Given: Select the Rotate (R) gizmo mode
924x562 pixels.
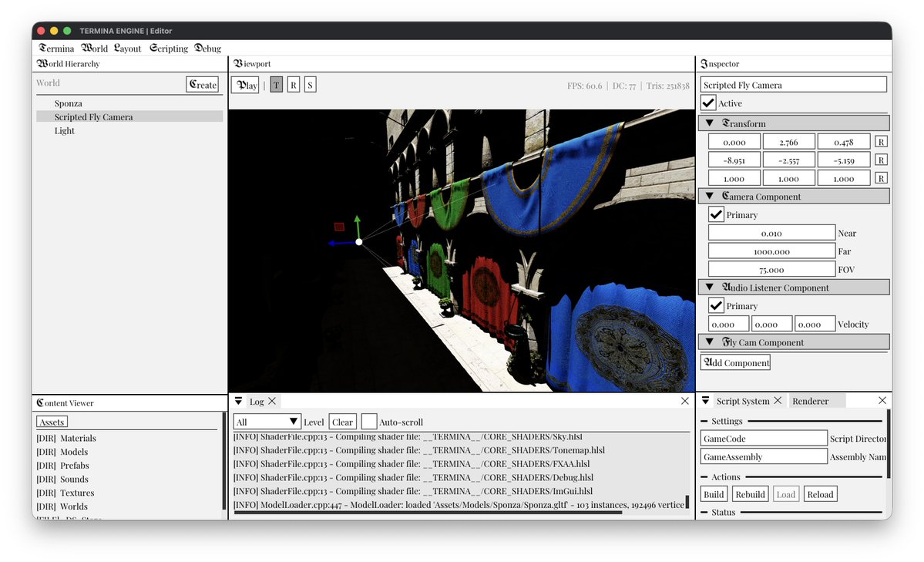Looking at the screenshot, I should [x=294, y=85].
